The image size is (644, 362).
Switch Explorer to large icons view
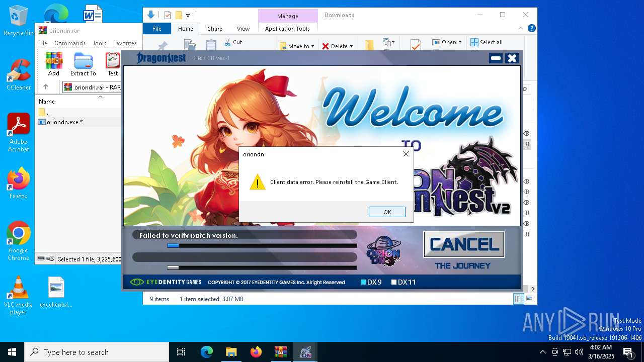click(x=529, y=299)
